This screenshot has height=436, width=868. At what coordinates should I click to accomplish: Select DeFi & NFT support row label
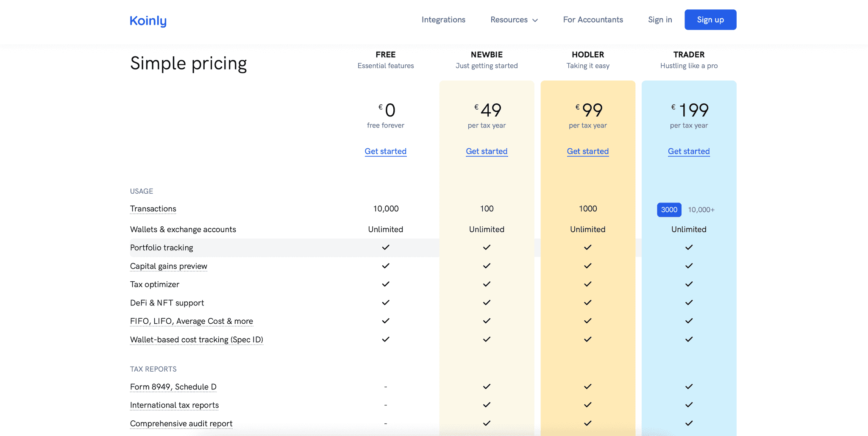pyautogui.click(x=167, y=303)
